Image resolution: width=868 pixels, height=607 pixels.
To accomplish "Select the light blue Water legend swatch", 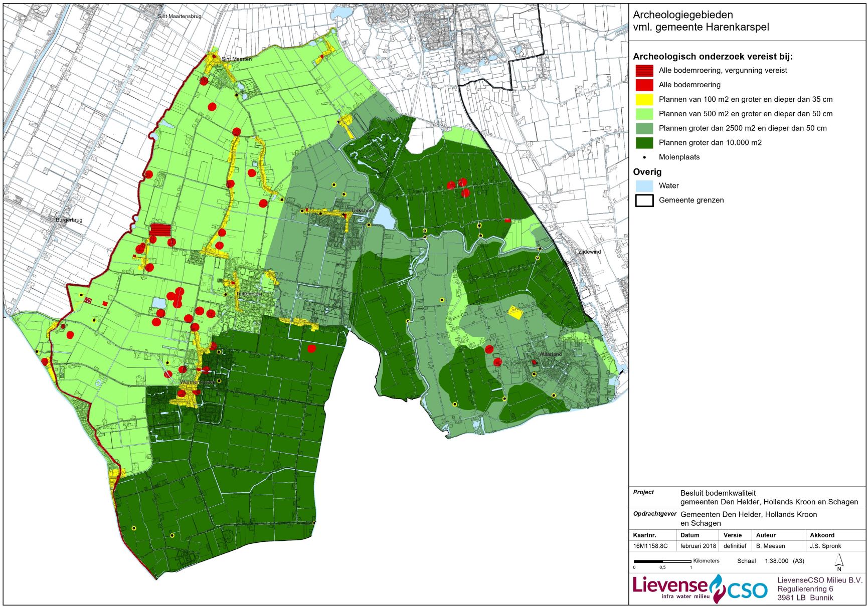I will (x=644, y=186).
